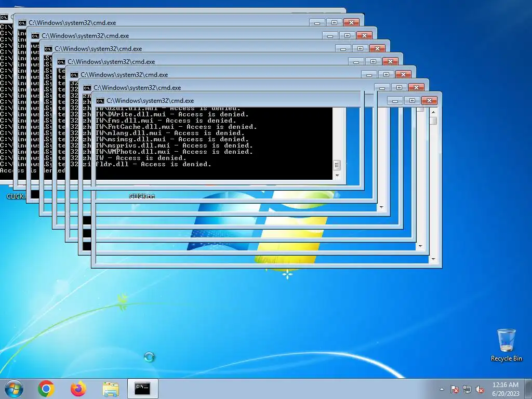This screenshot has height=399, width=532.
Task: Click the Show desktop strip beside the clock
Action: 528,389
